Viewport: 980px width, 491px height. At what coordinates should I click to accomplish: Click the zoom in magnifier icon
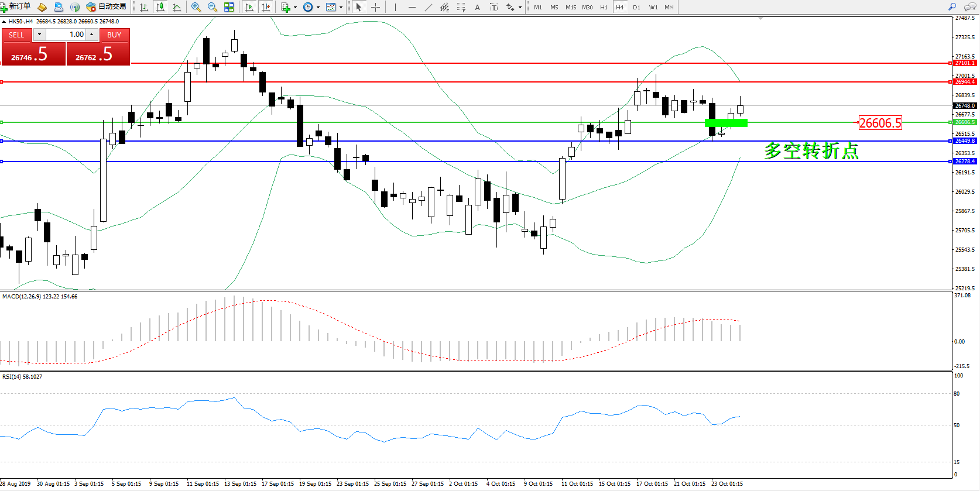[x=196, y=7]
